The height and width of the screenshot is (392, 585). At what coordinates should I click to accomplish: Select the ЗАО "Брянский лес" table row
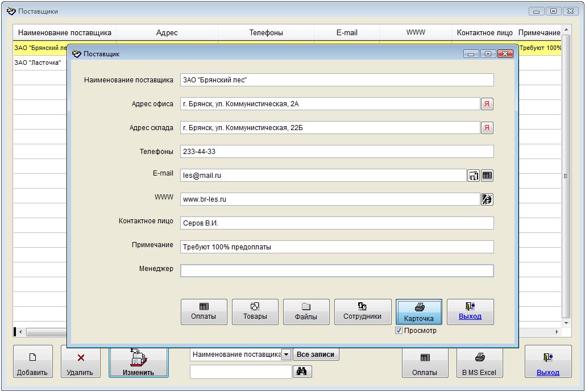(x=40, y=48)
